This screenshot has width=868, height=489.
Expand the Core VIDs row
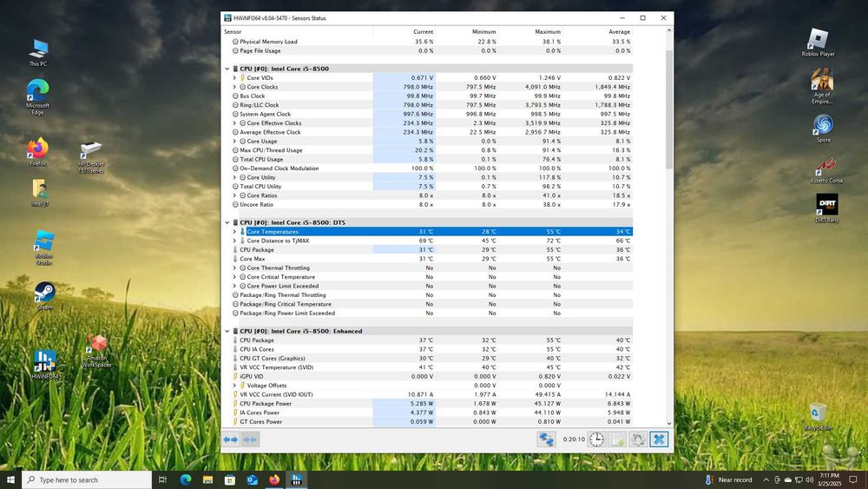[x=234, y=78]
